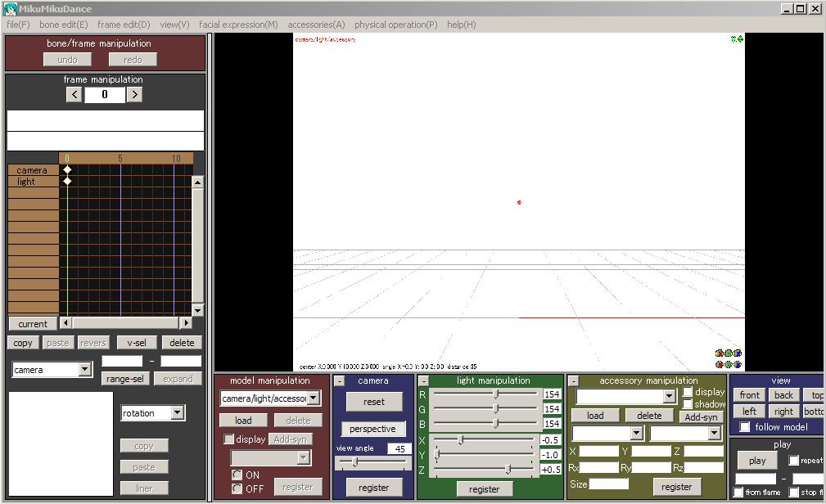
Task: Advance to next frame with right arrow
Action: [x=135, y=95]
